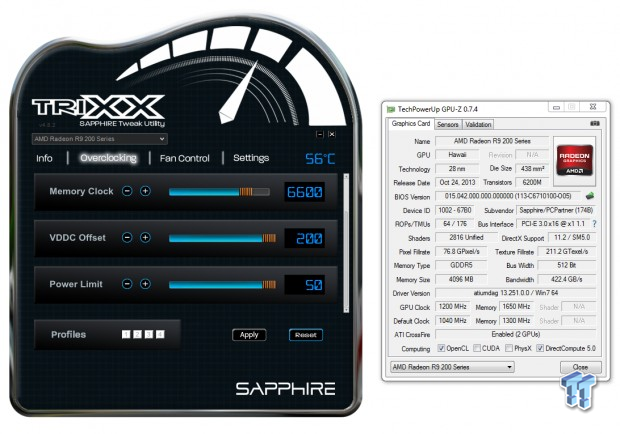Click the ATI CrossFire Enabled field

516,334
